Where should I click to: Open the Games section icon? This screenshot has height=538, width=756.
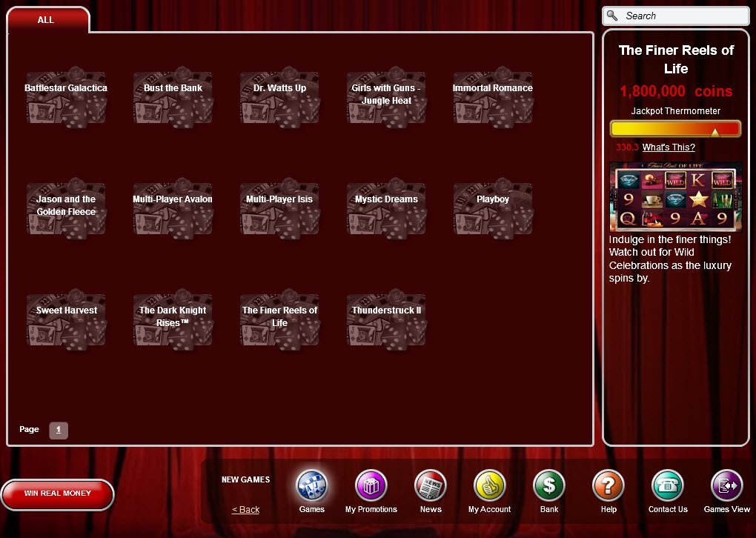tap(311, 485)
